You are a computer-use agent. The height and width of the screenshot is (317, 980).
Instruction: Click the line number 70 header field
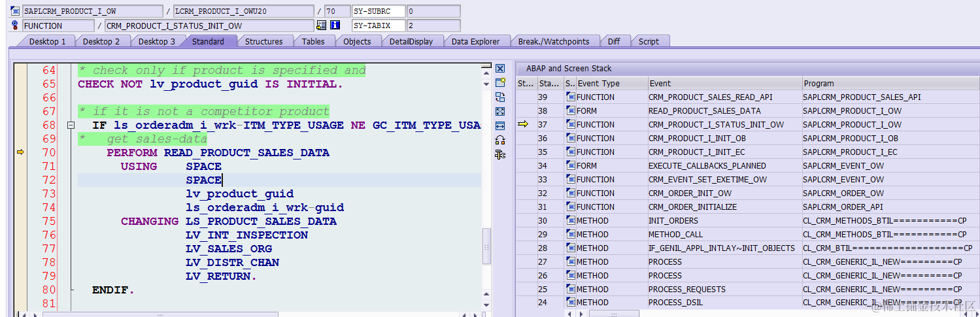337,11
